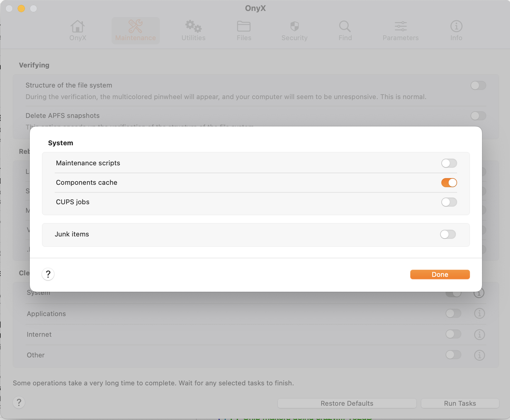Viewport: 510px width, 420px height.
Task: Click the 'Components cache' label
Action: [x=87, y=183]
